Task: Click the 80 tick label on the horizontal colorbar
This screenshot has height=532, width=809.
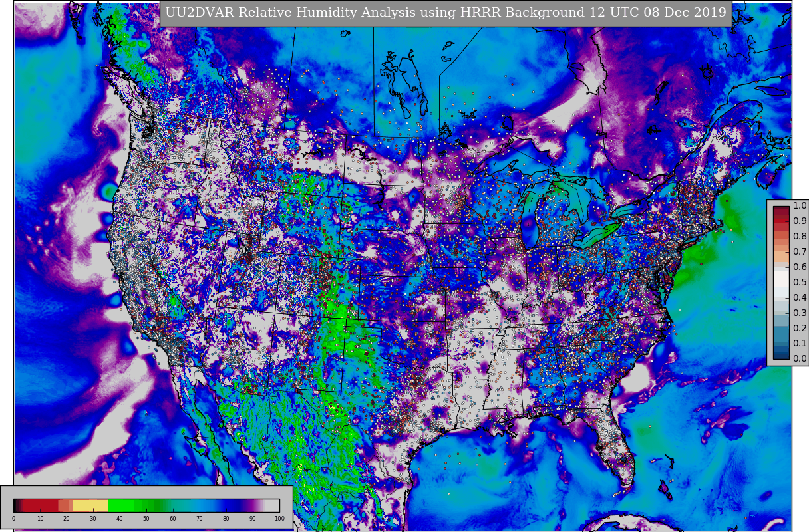Action: (x=226, y=519)
